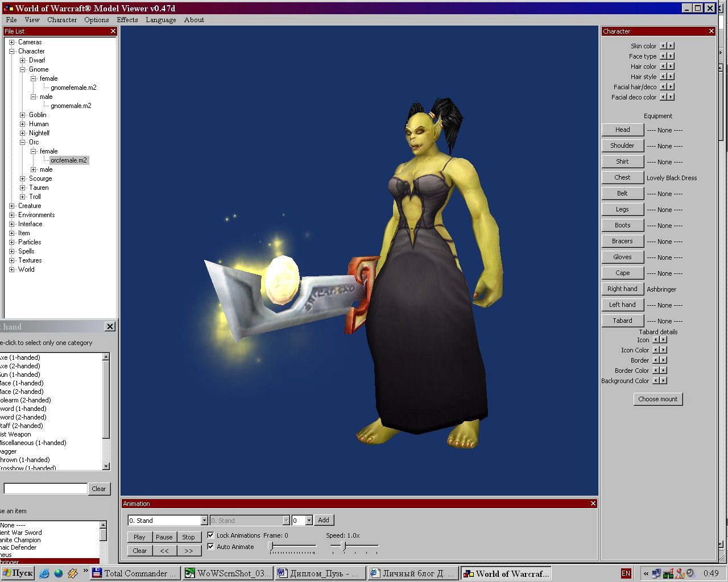Image resolution: width=728 pixels, height=582 pixels.
Task: Open the 0. Stand animation dropdown
Action: [x=204, y=521]
